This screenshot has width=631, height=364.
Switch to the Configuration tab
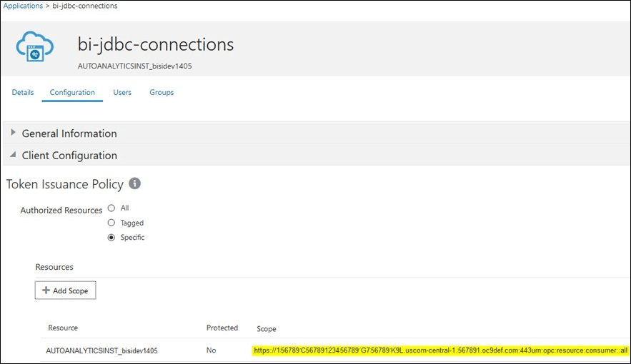[x=72, y=92]
